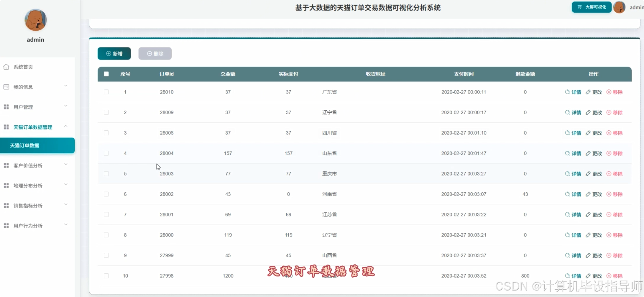The height and width of the screenshot is (297, 644).
Task: Open the 大屏可视化 button
Action: 591,7
